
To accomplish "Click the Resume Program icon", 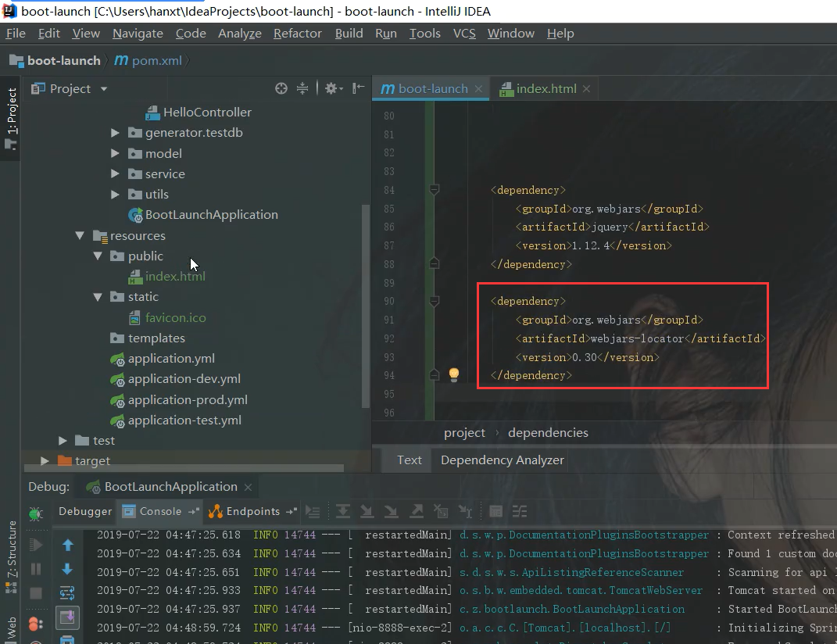I will coord(36,545).
